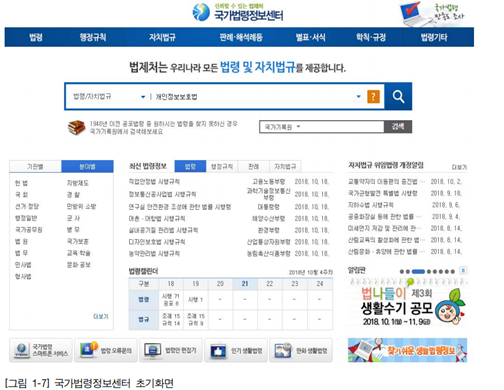Image resolution: width=504 pixels, height=390 pixels.
Task: Open 디자인보호법 시행규칙 entry
Action: (x=157, y=242)
